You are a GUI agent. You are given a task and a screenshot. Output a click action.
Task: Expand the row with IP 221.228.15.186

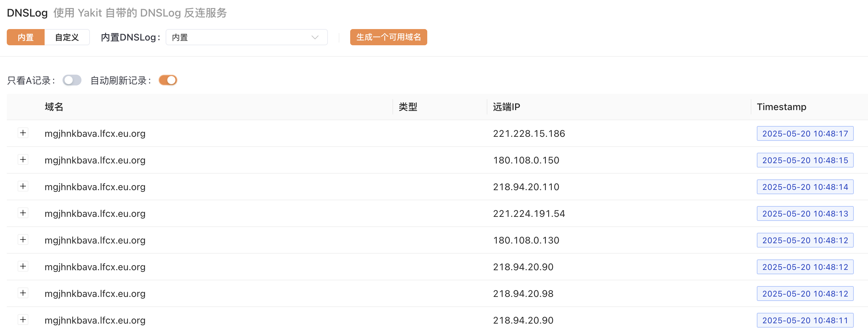point(23,133)
